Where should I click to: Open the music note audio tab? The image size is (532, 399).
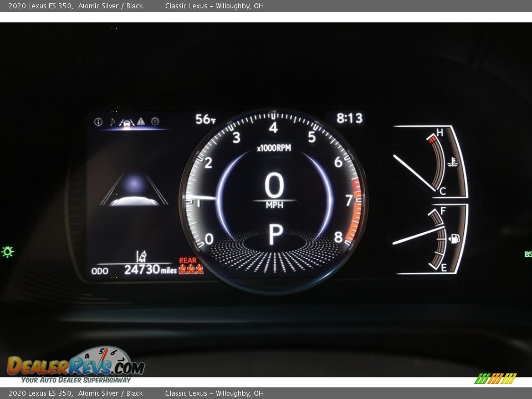(x=112, y=121)
